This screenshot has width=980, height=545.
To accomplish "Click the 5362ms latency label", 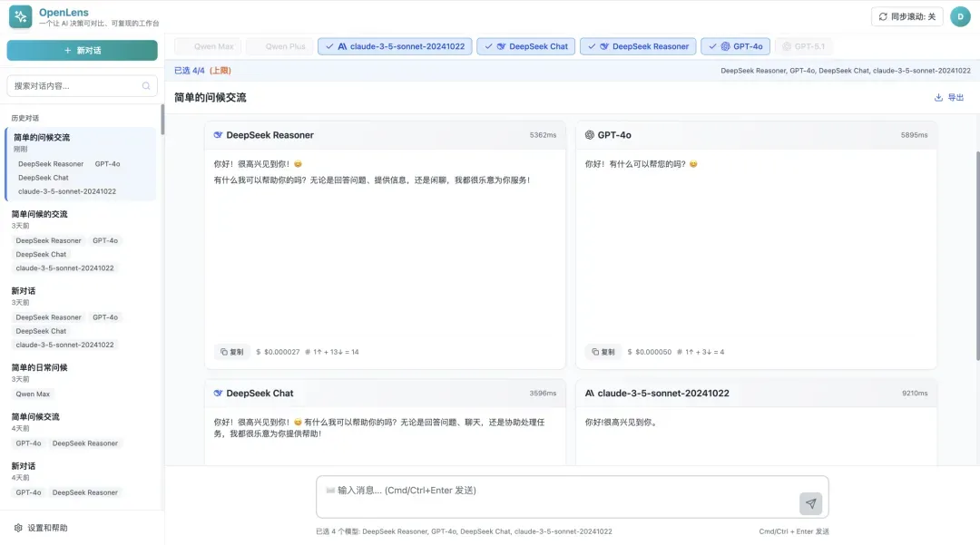I will pyautogui.click(x=543, y=135).
